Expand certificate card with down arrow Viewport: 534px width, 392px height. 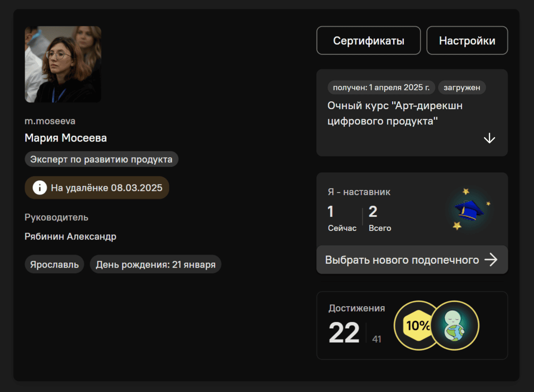pos(489,138)
